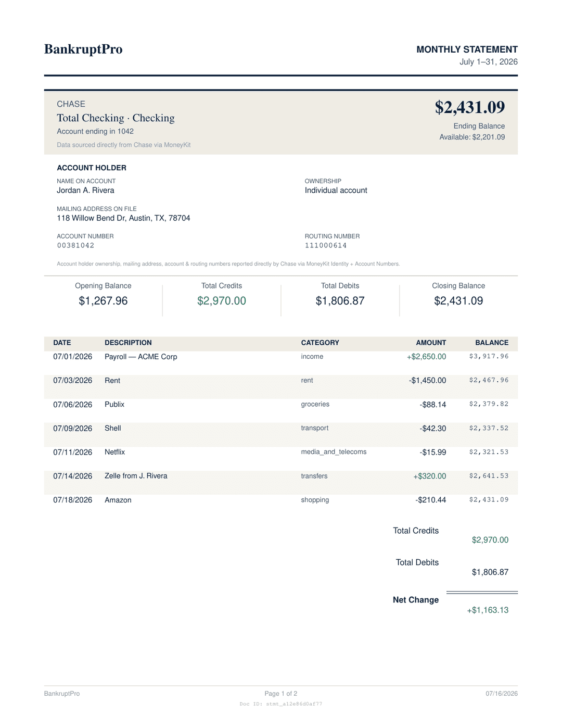Click the footer date 07/16/2026
The height and width of the screenshot is (728, 562).
pos(502,694)
